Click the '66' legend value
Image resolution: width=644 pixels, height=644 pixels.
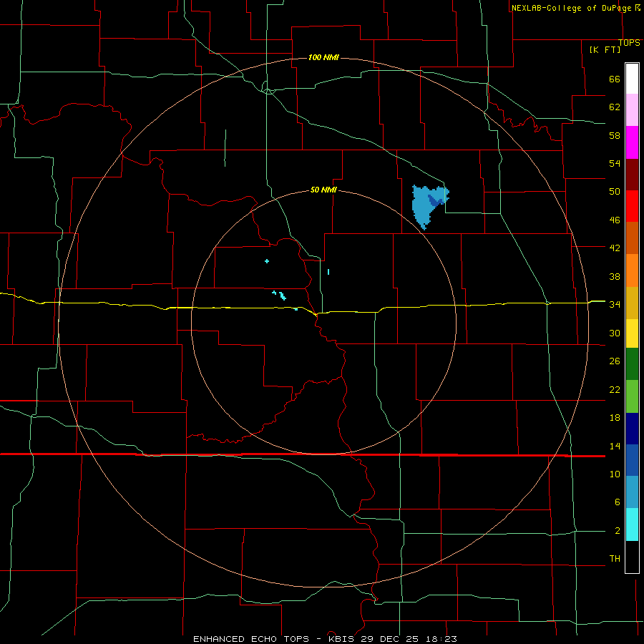615,79
